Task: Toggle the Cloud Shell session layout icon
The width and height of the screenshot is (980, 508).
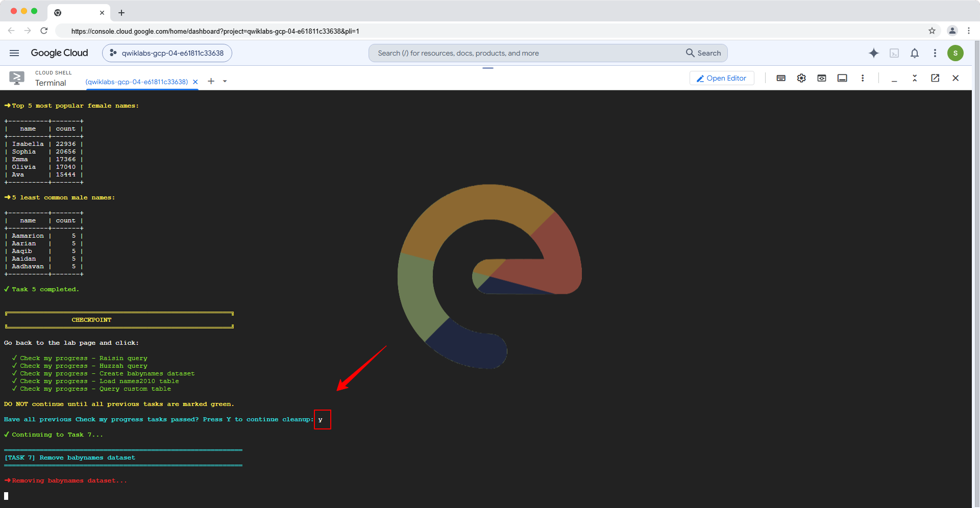Action: [x=842, y=78]
